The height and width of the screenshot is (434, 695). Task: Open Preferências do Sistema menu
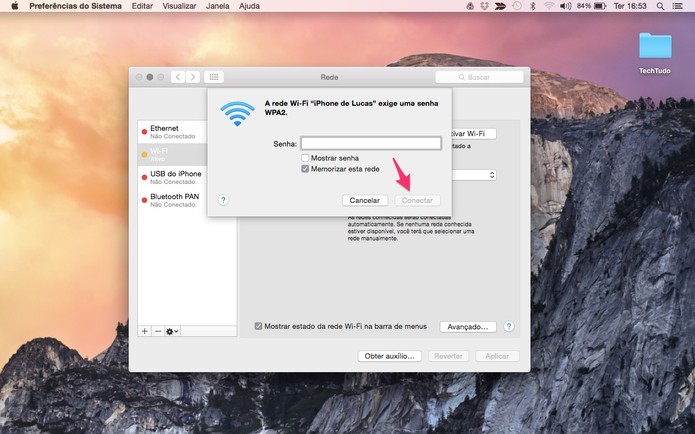(75, 6)
